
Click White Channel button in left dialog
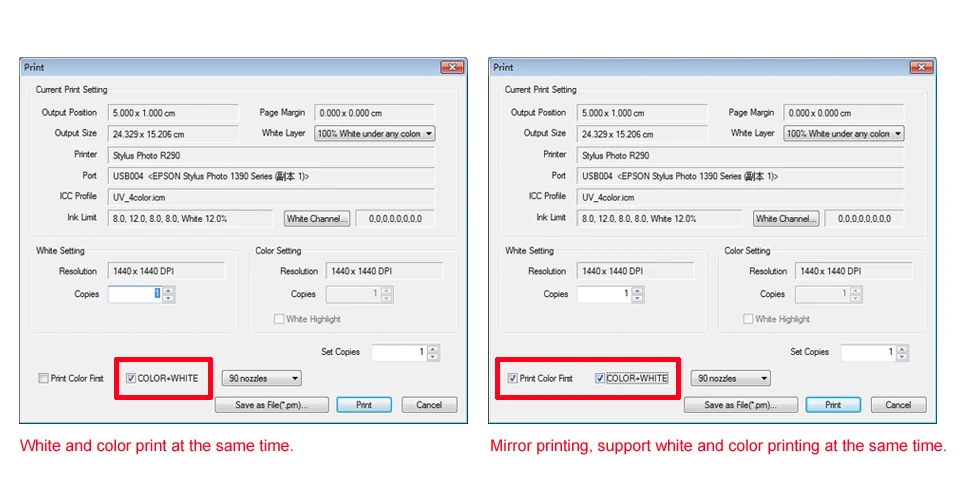pos(317,218)
